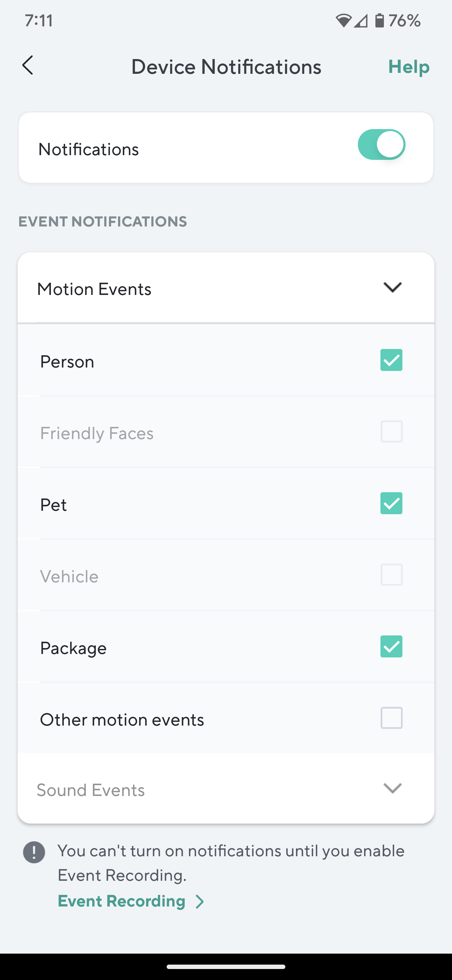The image size is (452, 980).
Task: Uncheck the Pet checkbox
Action: (x=391, y=503)
